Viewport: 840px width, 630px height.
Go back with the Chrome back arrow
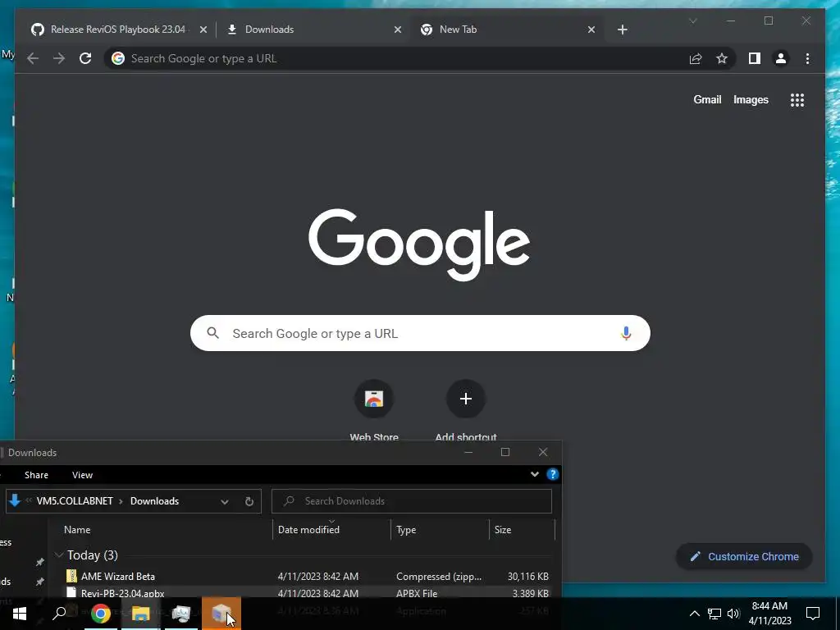pyautogui.click(x=33, y=58)
